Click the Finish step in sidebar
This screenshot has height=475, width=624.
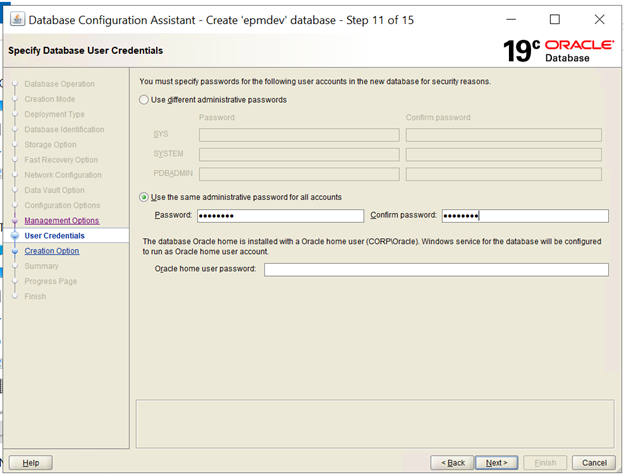pyautogui.click(x=35, y=296)
